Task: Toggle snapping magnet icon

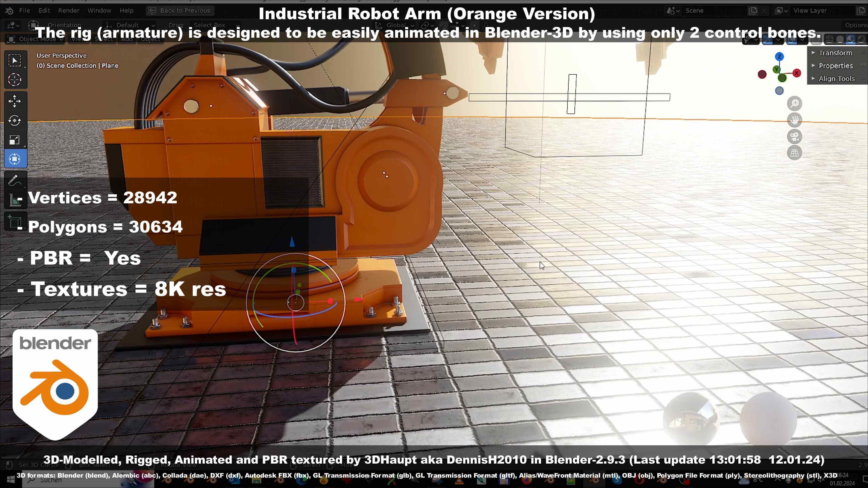Action: coord(444,25)
